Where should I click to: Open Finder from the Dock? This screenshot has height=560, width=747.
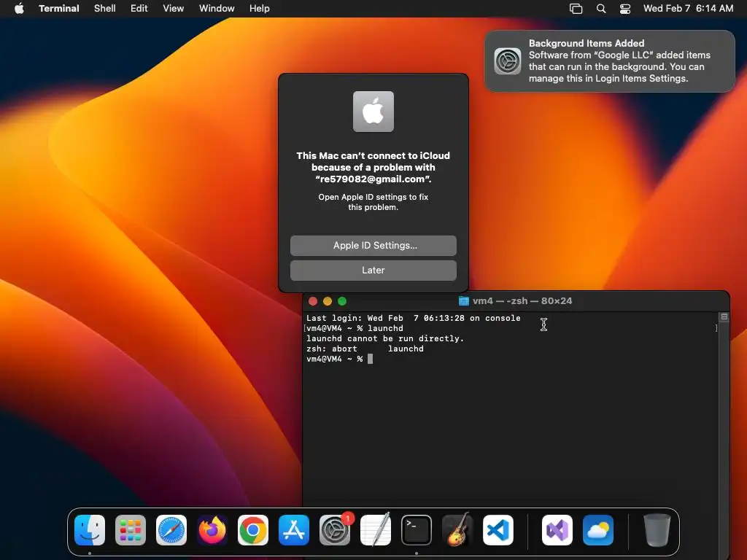point(90,530)
